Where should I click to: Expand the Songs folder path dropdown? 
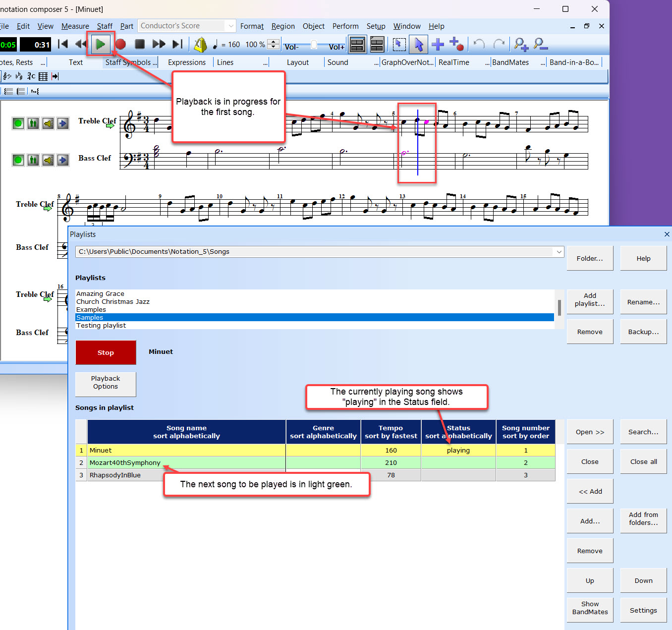[559, 252]
